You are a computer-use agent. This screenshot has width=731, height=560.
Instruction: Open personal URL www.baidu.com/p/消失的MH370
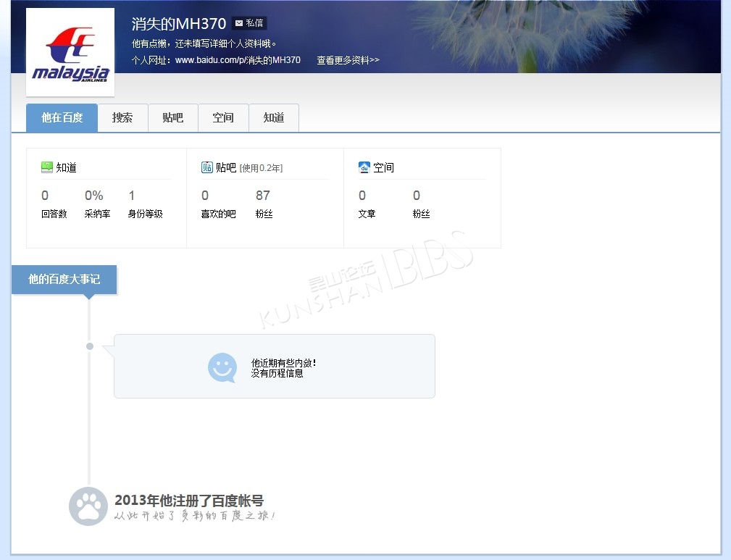[238, 60]
